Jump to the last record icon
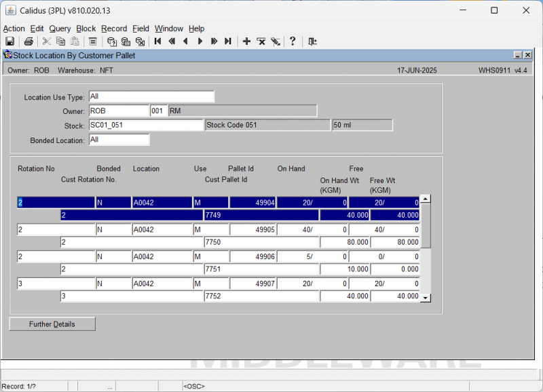Image resolution: width=543 pixels, height=392 pixels. (228, 41)
